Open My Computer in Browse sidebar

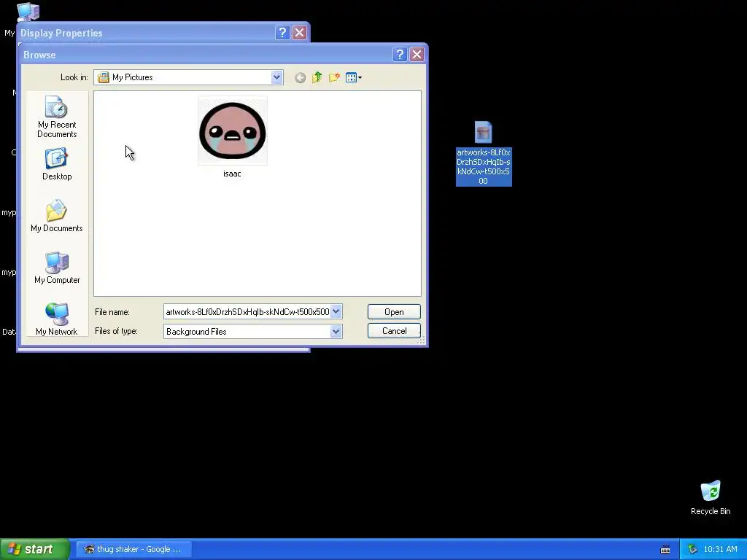pyautogui.click(x=57, y=268)
